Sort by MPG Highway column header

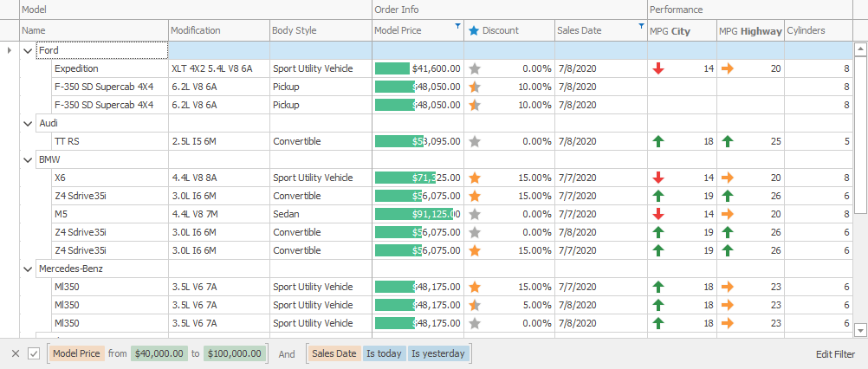pos(751,30)
